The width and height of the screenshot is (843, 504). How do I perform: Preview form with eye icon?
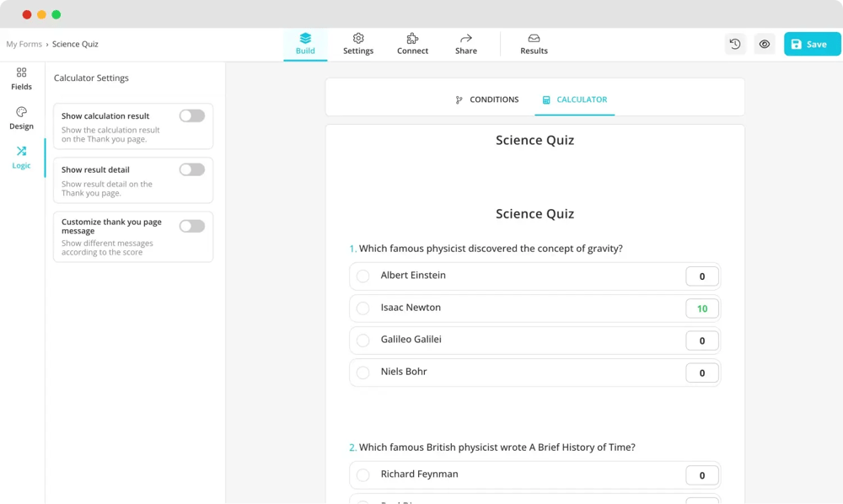pos(765,44)
